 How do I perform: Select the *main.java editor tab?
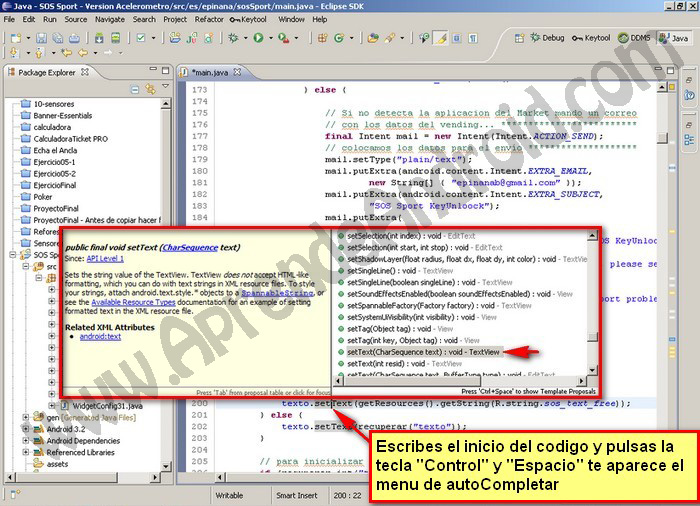pyautogui.click(x=210, y=72)
